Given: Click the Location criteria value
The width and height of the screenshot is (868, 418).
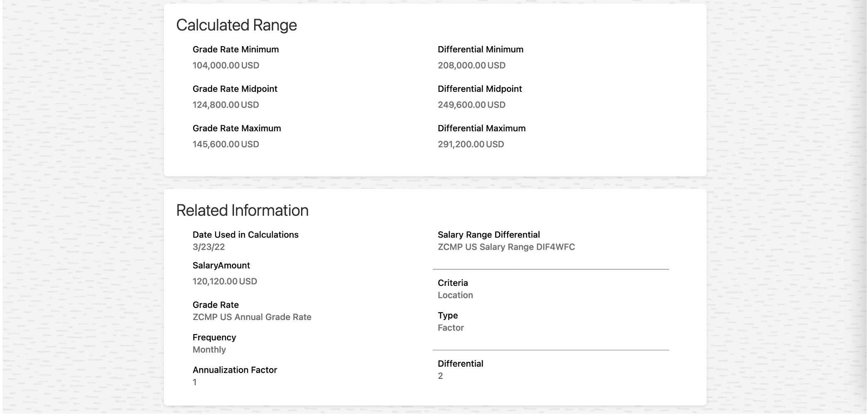Looking at the screenshot, I should tap(455, 295).
